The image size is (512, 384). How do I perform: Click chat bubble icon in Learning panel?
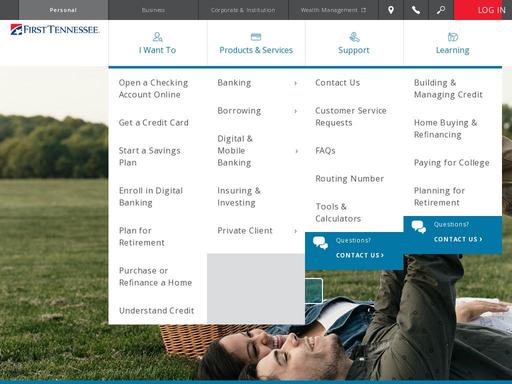point(418,227)
